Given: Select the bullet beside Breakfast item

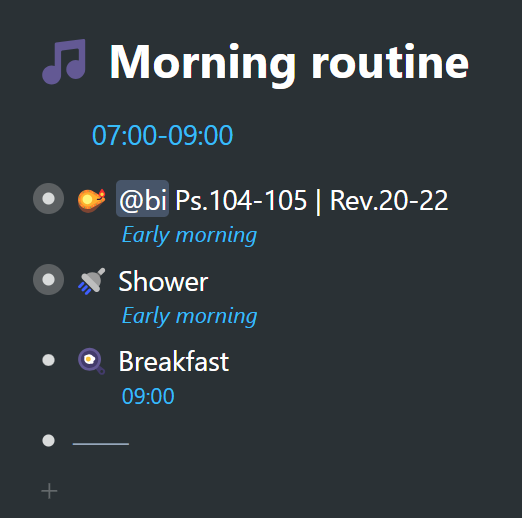Looking at the screenshot, I should 49,360.
